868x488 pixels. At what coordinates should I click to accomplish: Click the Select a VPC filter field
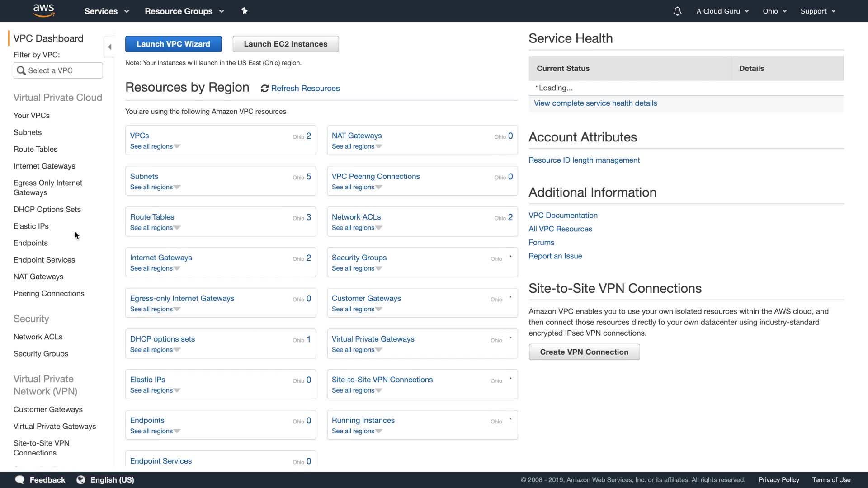pos(63,70)
